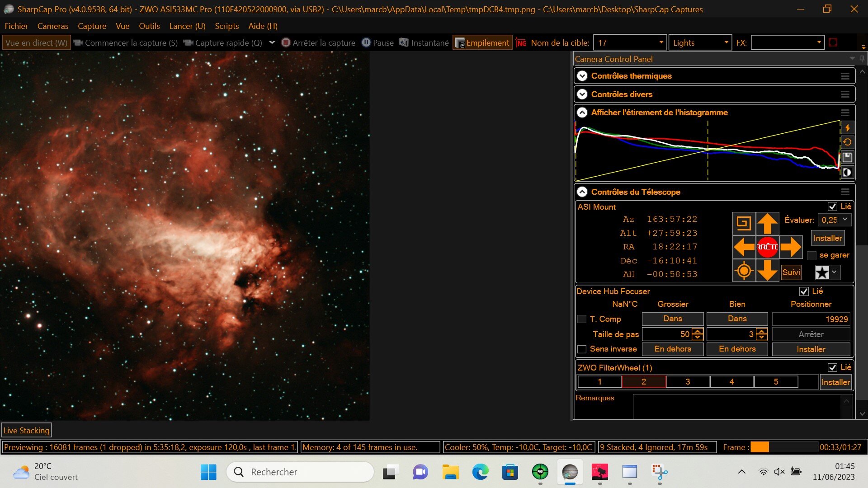868x488 pixels.
Task: Reset the histogram stretch with the circular arrow
Action: (847, 142)
